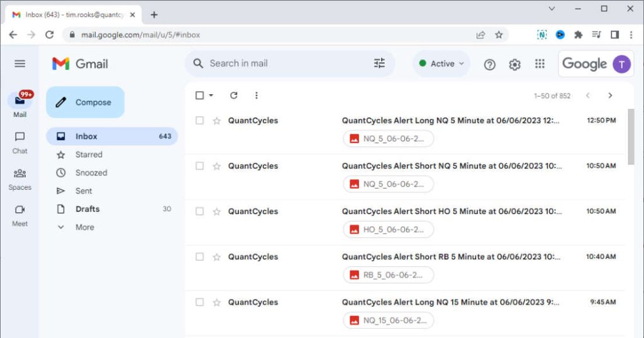This screenshot has height=338, width=644.
Task: Open the More actions three-dot menu
Action: (257, 95)
